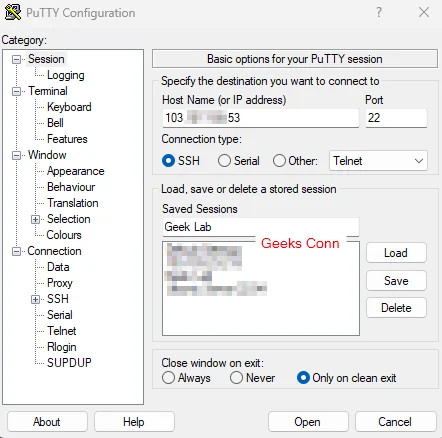Open the Behaviour category
The image size is (442, 438).
71,187
